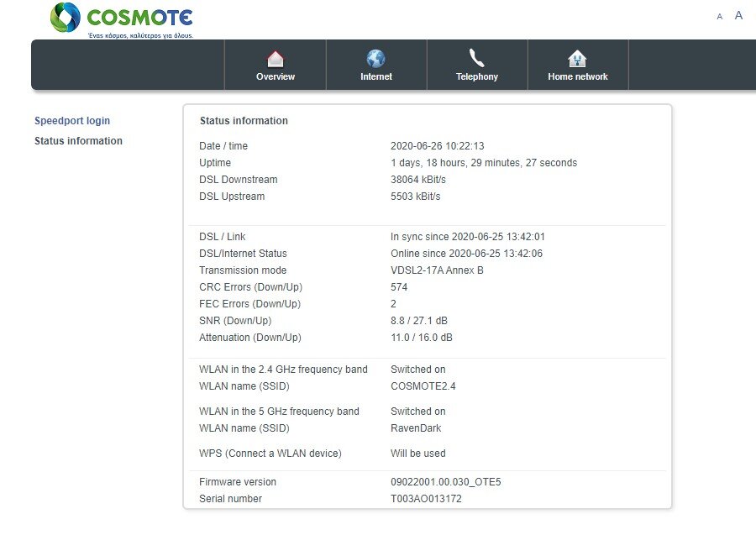Click the WLAN name (SSID) label beside COSMOTE2.4

(244, 386)
